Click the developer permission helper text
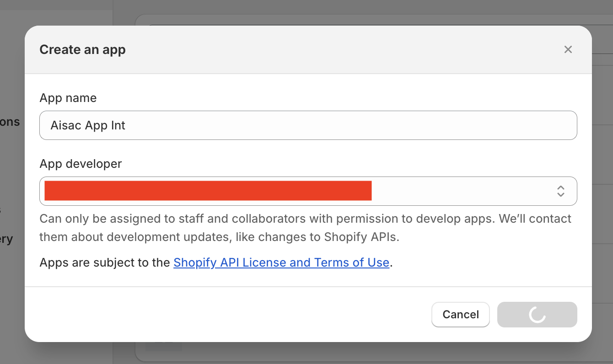Viewport: 613px width, 364px height. tap(305, 228)
